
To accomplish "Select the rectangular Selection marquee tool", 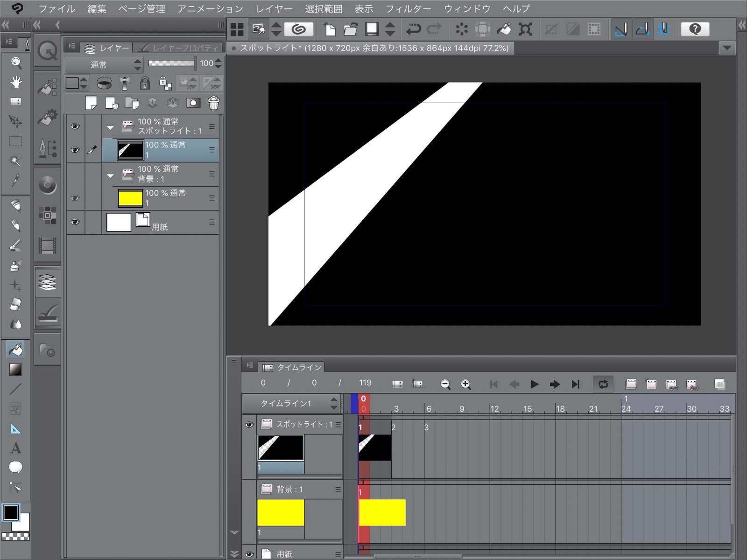I will coord(16,141).
